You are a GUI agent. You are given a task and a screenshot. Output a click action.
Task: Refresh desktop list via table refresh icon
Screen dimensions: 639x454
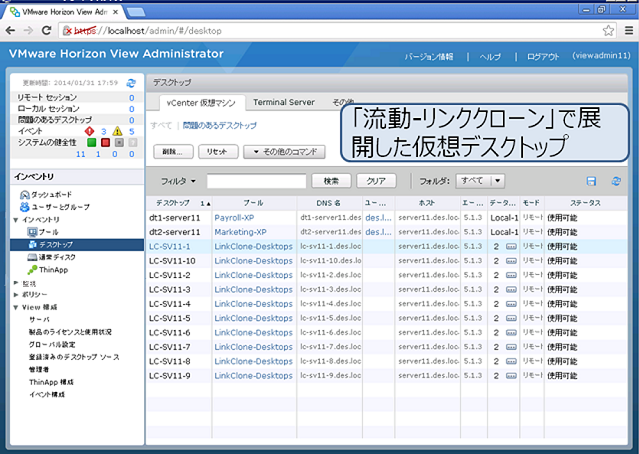click(616, 181)
